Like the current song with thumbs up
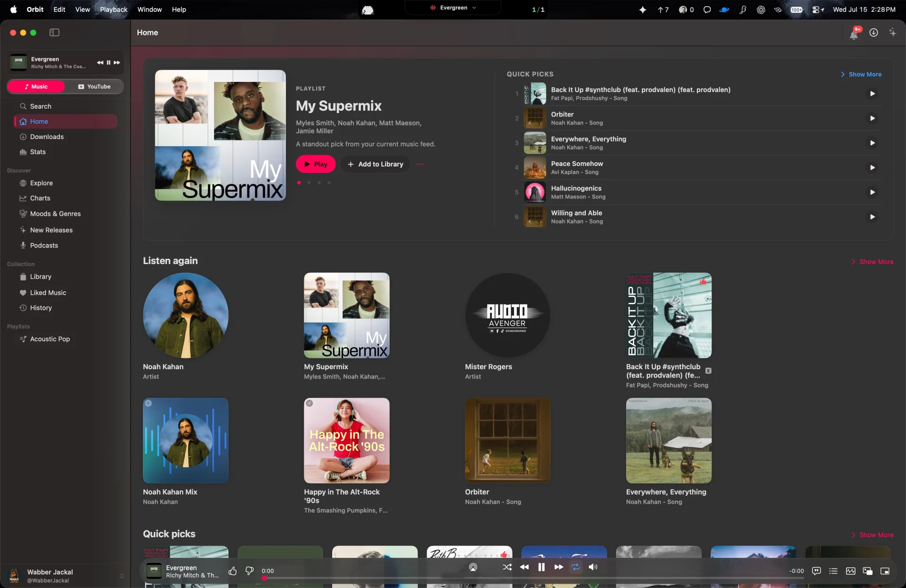 (233, 571)
